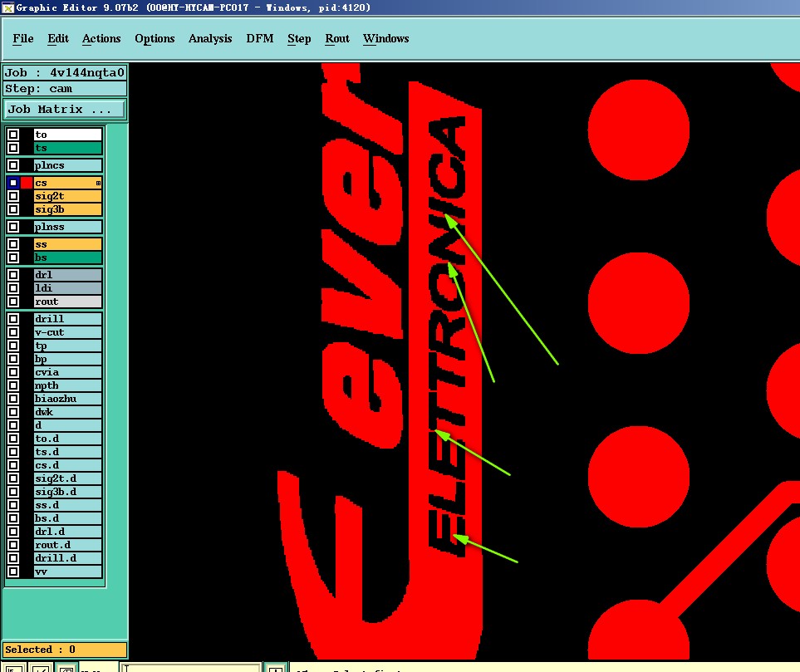The height and width of the screenshot is (672, 800).
Task: Toggle display checkbox for layer 'ts'
Action: click(x=13, y=148)
